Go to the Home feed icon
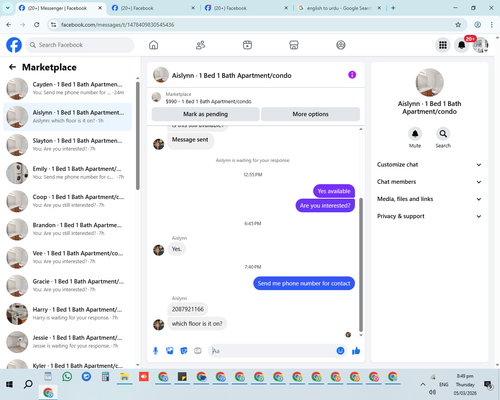The image size is (500, 400). pos(153,45)
